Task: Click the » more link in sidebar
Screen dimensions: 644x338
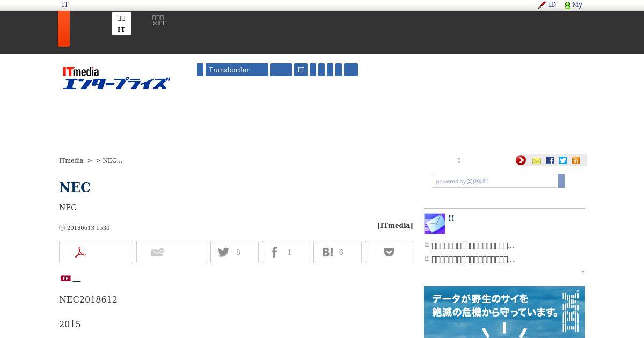Action: [583, 272]
